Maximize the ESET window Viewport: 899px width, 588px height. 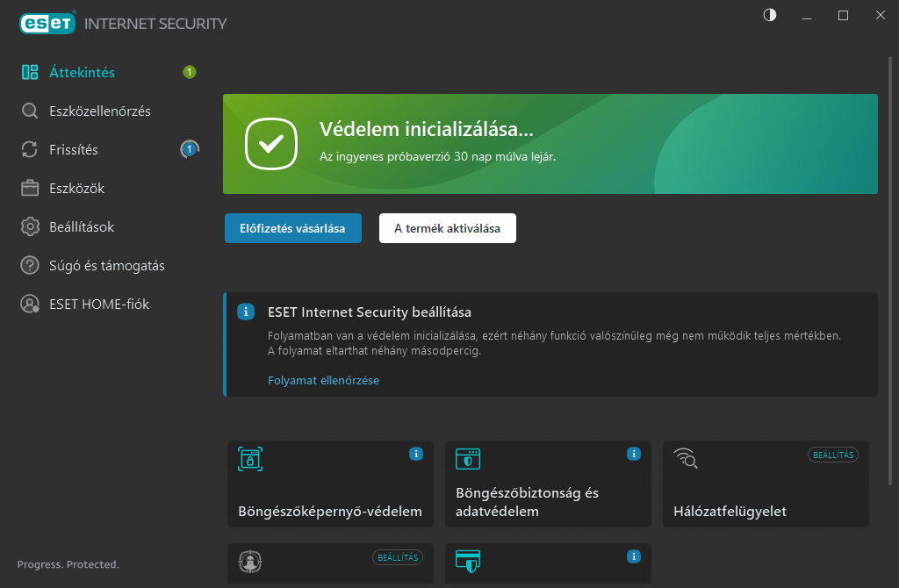pyautogui.click(x=843, y=16)
